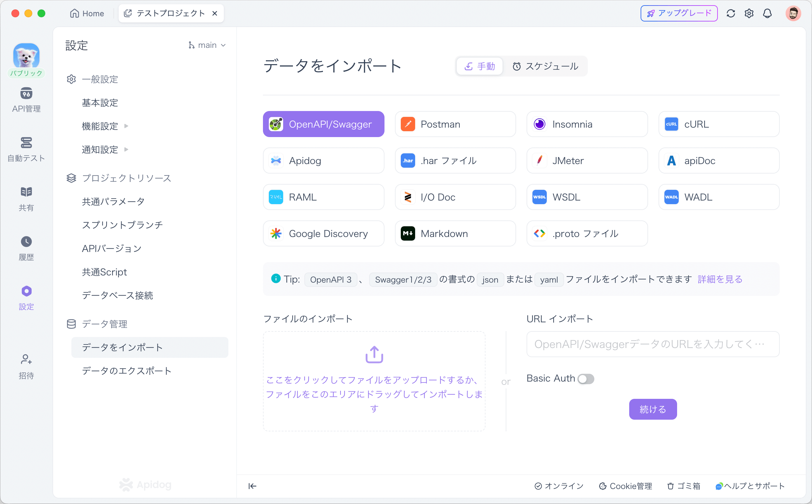Screen dimensions: 812x504
Task: Select OpenAPI/Swagger import format
Action: point(324,124)
